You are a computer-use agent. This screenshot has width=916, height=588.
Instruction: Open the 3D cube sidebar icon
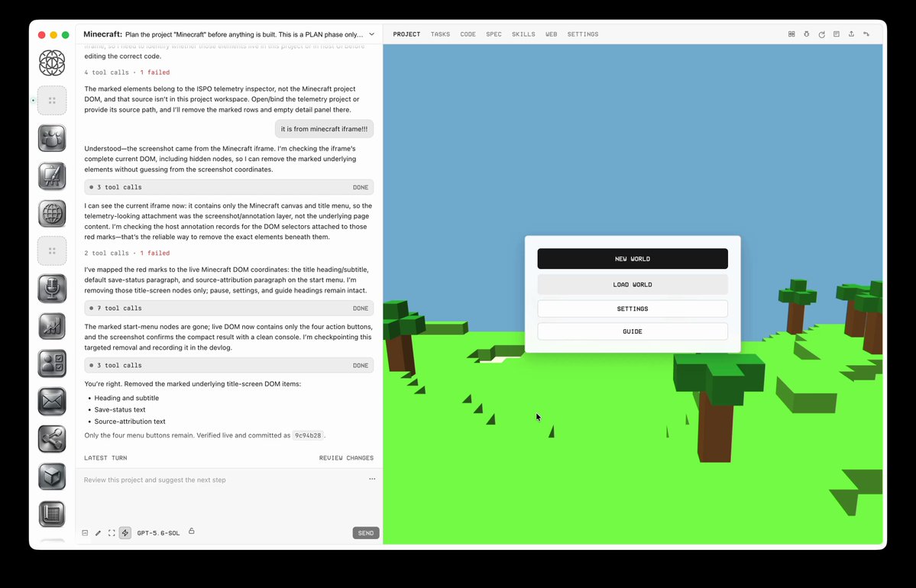pos(52,477)
